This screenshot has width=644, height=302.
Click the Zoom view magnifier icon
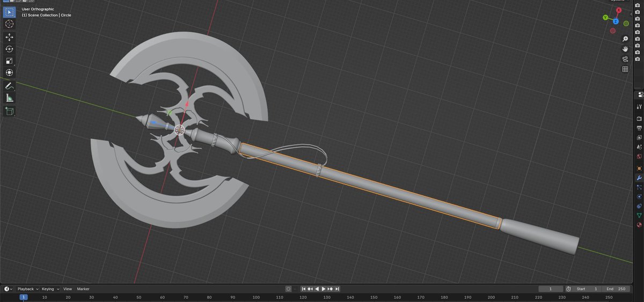coord(625,39)
